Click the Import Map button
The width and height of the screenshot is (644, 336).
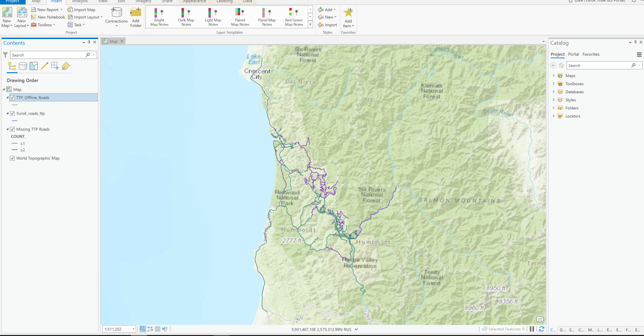coord(81,9)
